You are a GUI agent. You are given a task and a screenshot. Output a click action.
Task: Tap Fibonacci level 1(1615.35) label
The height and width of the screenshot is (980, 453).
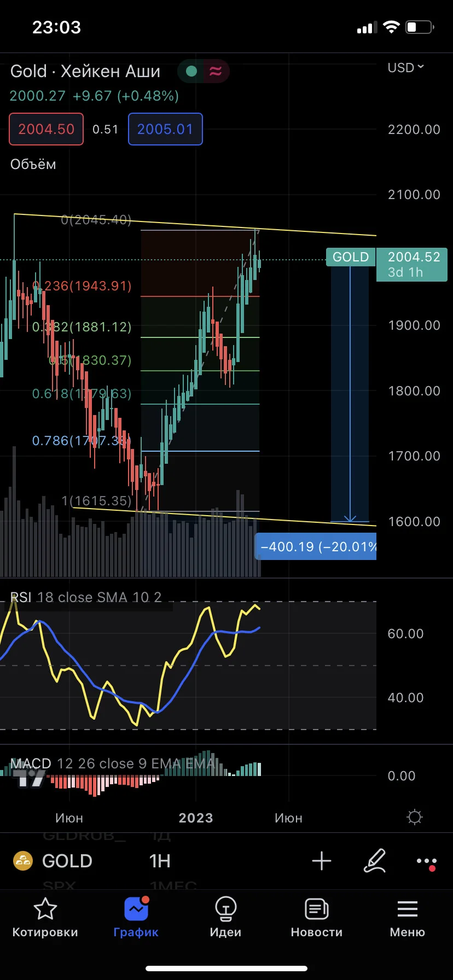(97, 501)
